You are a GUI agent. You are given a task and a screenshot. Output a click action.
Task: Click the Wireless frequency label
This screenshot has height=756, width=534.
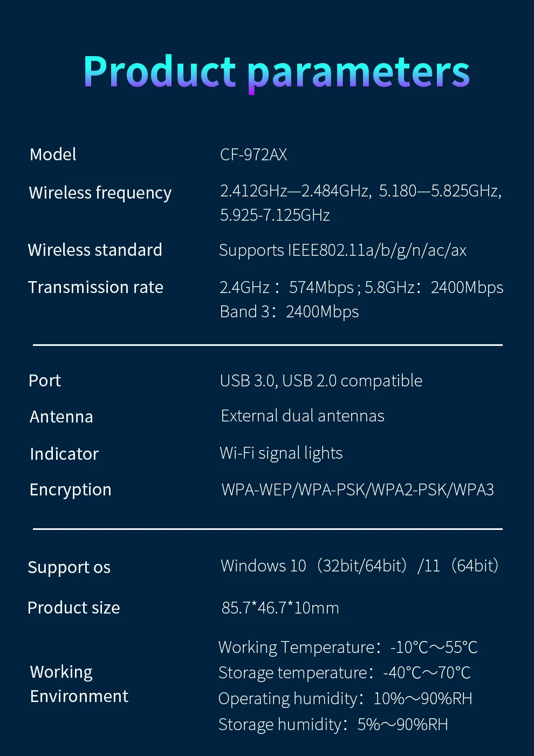pos(100,193)
